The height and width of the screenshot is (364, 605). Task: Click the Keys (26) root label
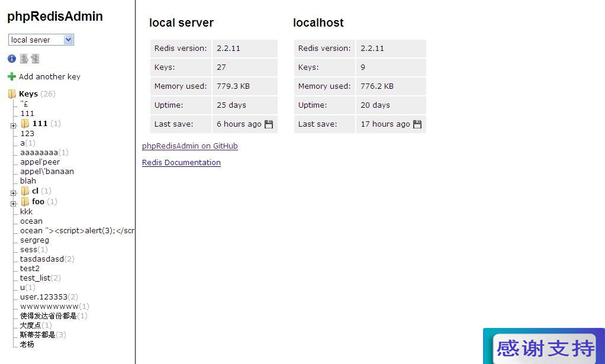[37, 94]
